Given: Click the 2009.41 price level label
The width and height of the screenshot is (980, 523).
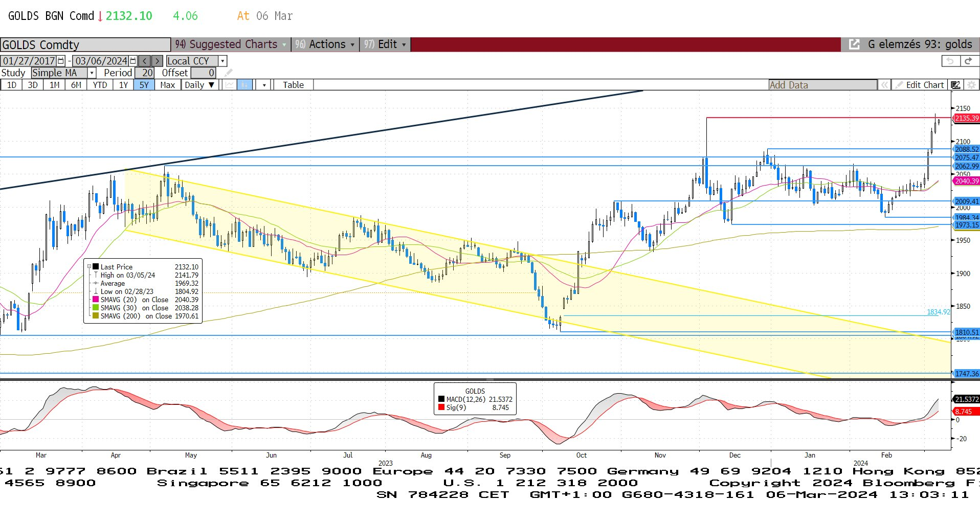Looking at the screenshot, I should point(966,201).
